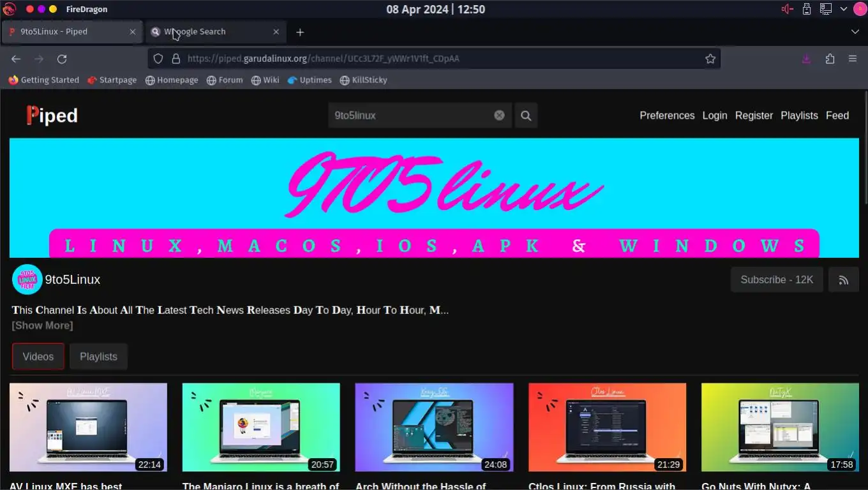Open the Arch Without the Hassle thumbnail

point(434,427)
